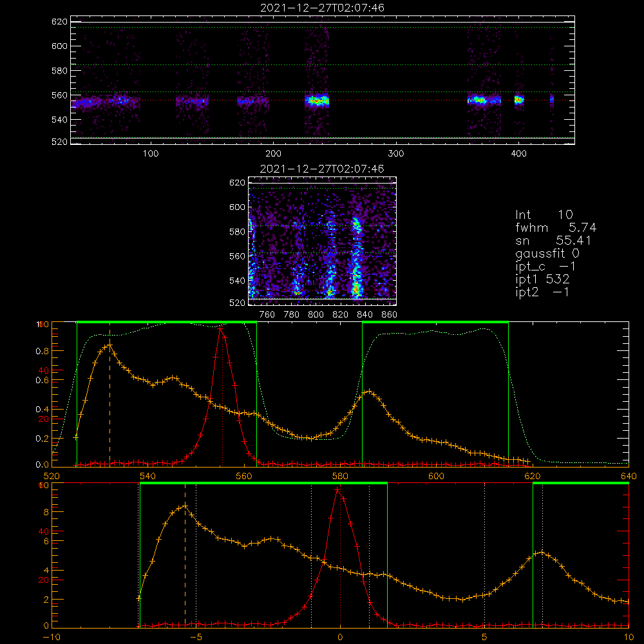Click orange dashed peak marker in bottom plot
The image size is (644, 644).
(185, 555)
